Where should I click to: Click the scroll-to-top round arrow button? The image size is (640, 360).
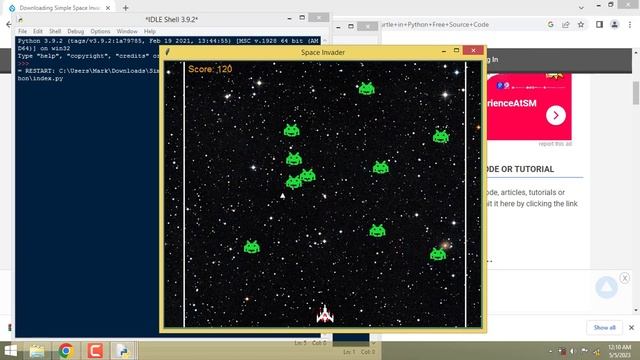coord(607,287)
